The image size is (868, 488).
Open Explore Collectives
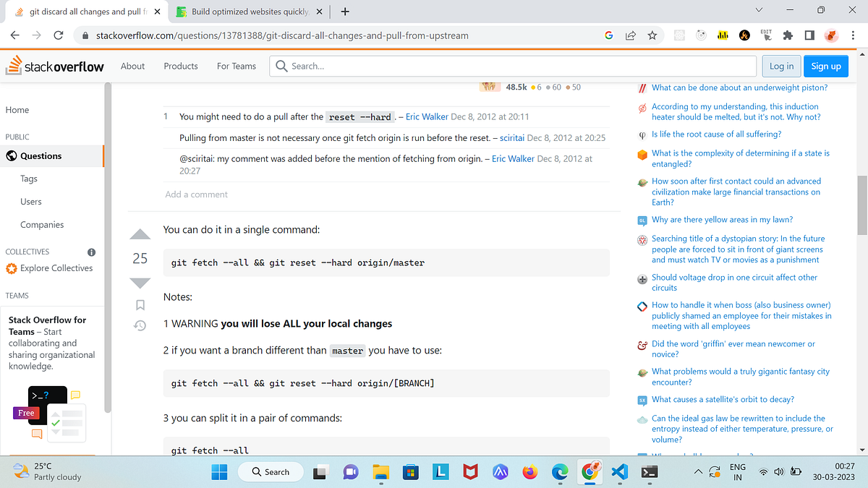[x=49, y=268]
